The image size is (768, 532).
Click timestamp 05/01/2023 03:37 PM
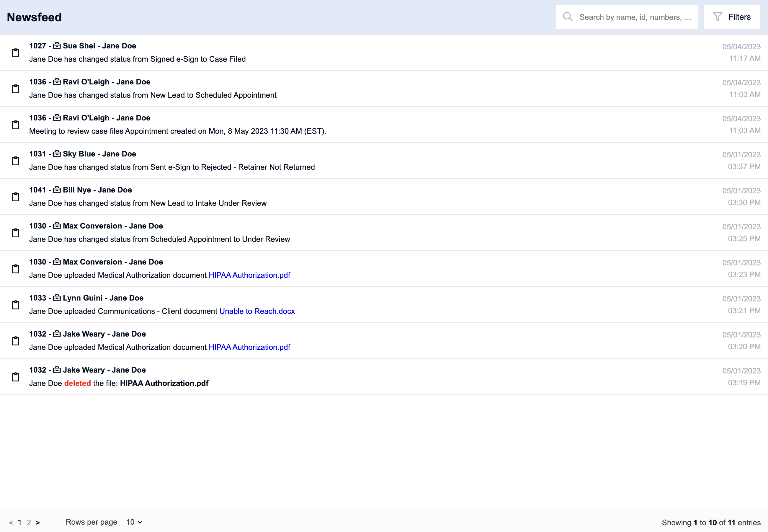pos(741,161)
